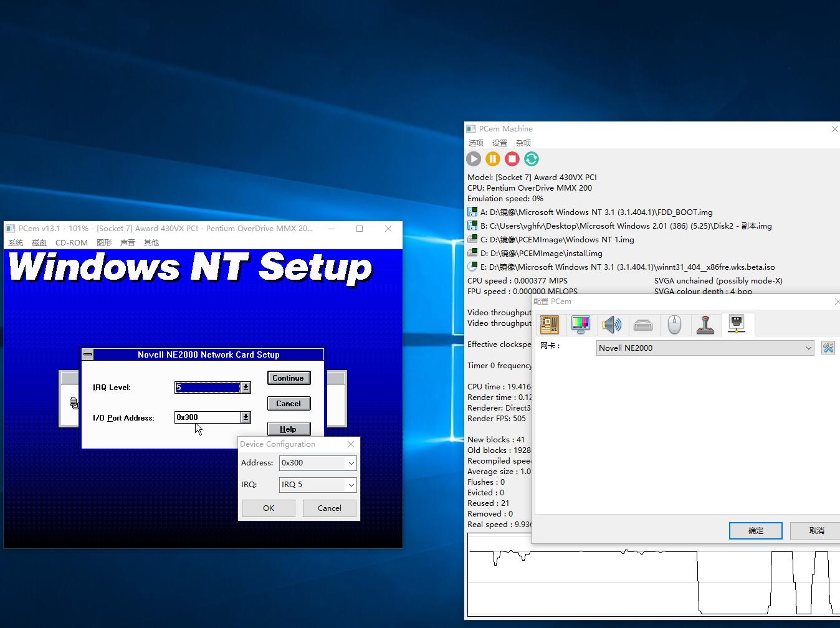The image size is (840, 628).
Task: Pause emulation using the orange pause icon
Action: point(493,159)
